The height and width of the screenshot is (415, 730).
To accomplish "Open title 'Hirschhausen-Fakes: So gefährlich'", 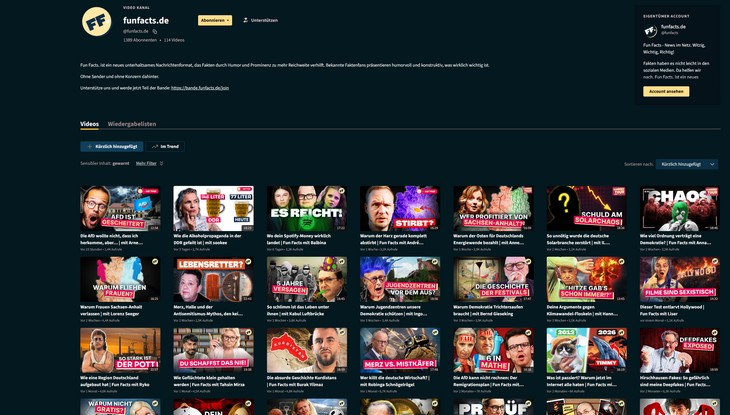I will (x=675, y=381).
